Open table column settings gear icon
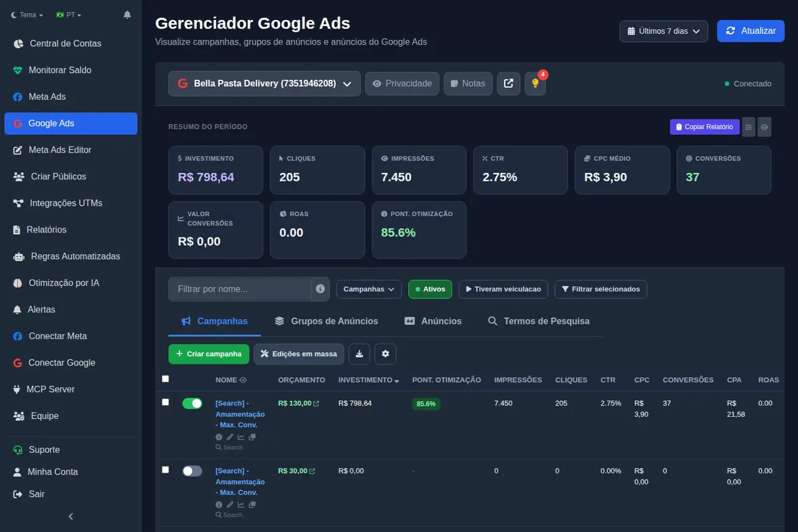The image size is (798, 532). (x=386, y=354)
